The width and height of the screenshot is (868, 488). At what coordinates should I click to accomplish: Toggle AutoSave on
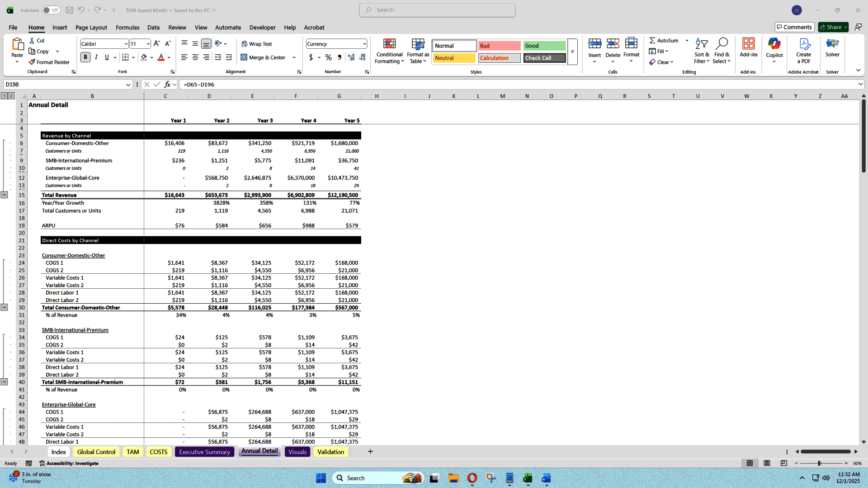coord(51,9)
